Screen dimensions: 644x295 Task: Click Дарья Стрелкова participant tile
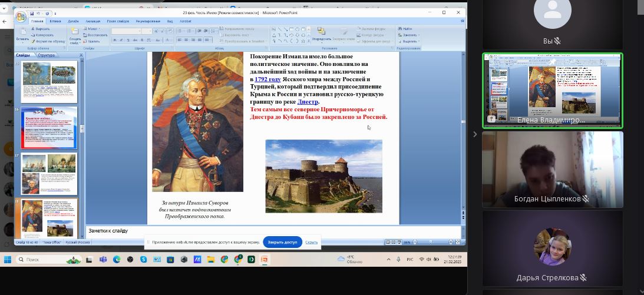click(553, 248)
